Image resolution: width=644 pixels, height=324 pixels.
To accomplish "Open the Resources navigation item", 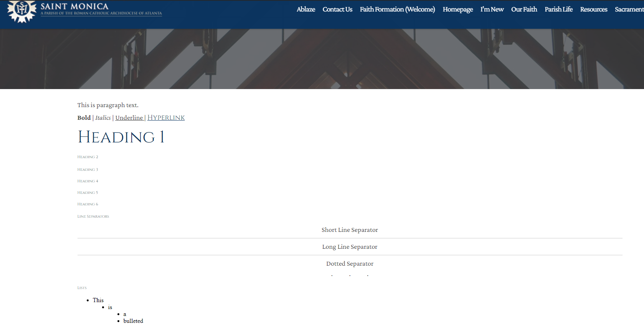I will 593,9.
